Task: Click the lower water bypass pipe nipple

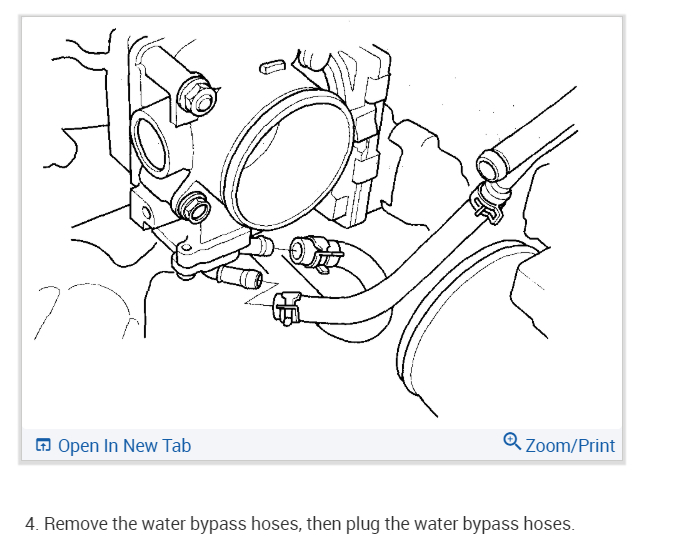Action: point(240,277)
